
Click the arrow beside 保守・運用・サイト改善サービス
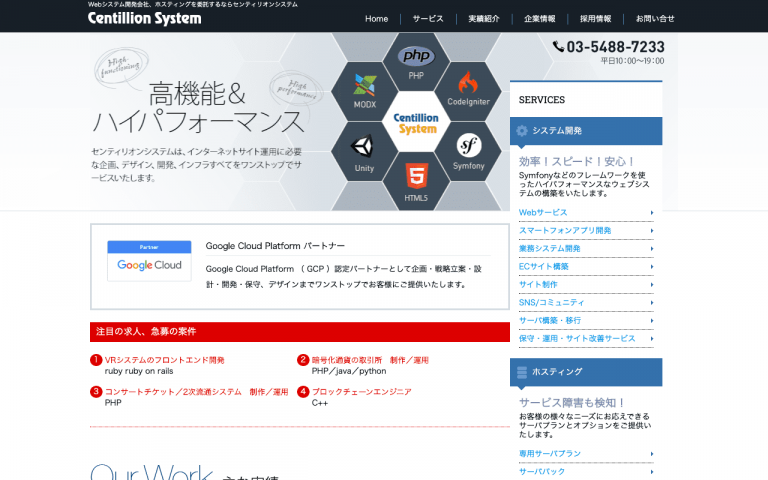coord(652,338)
